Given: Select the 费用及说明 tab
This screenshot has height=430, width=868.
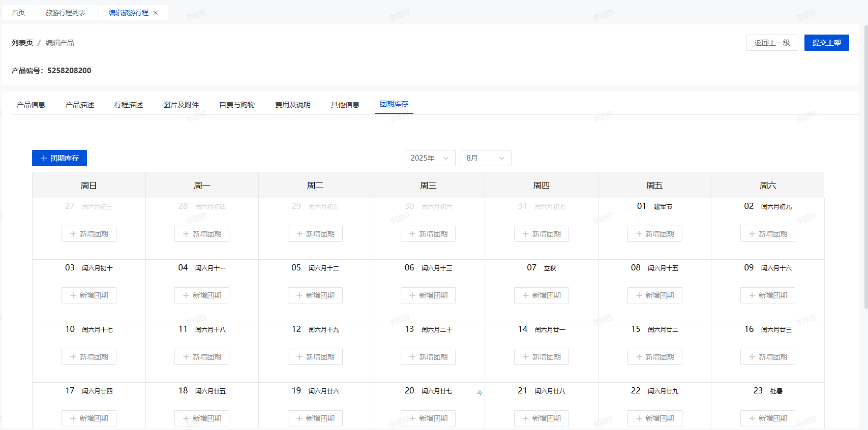Looking at the screenshot, I should (x=292, y=105).
